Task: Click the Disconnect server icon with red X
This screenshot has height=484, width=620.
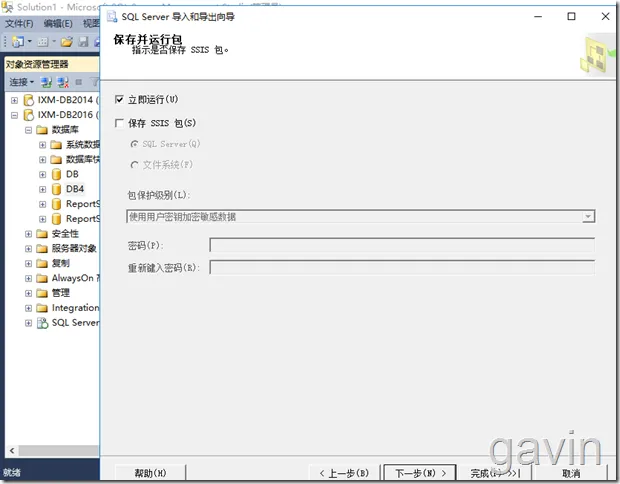Action: 63,82
